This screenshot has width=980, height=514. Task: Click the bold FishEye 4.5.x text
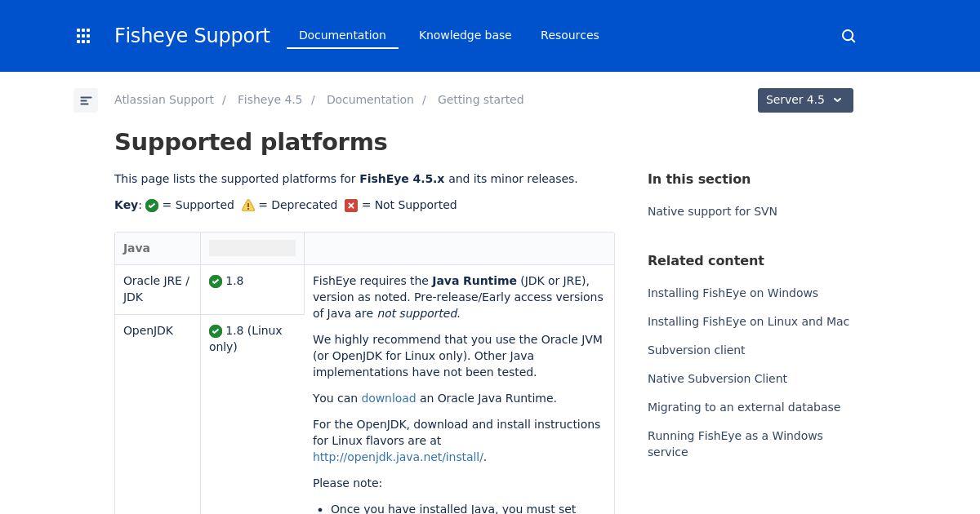[402, 179]
